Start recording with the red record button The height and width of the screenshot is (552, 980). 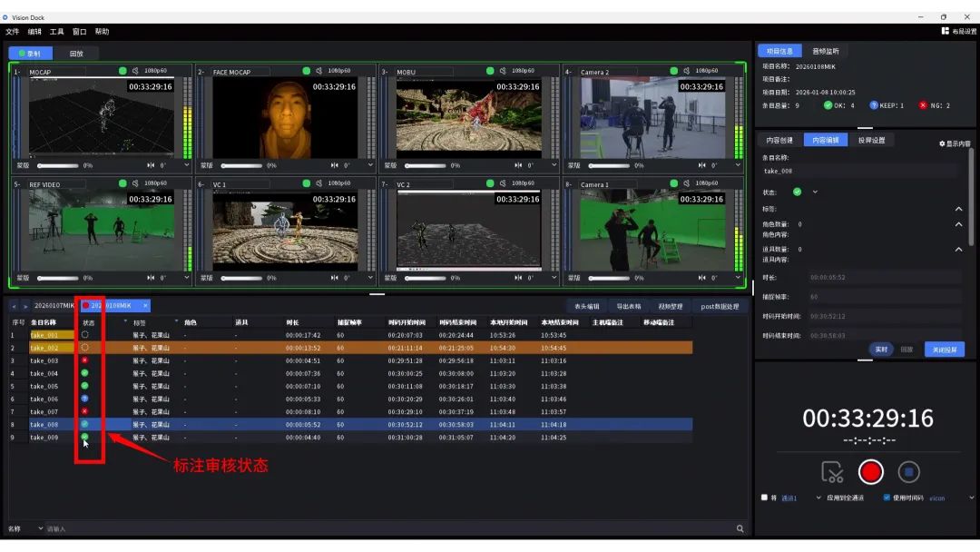tap(870, 472)
